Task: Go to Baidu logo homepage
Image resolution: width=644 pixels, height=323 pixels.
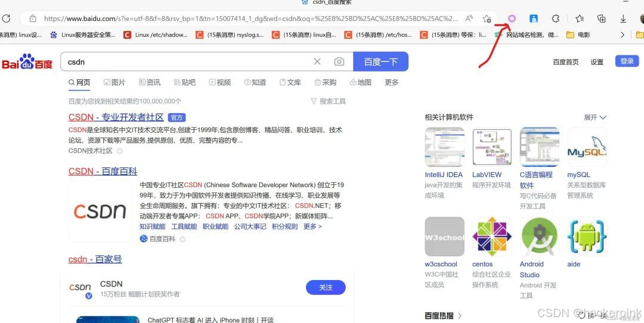Action: (27, 61)
